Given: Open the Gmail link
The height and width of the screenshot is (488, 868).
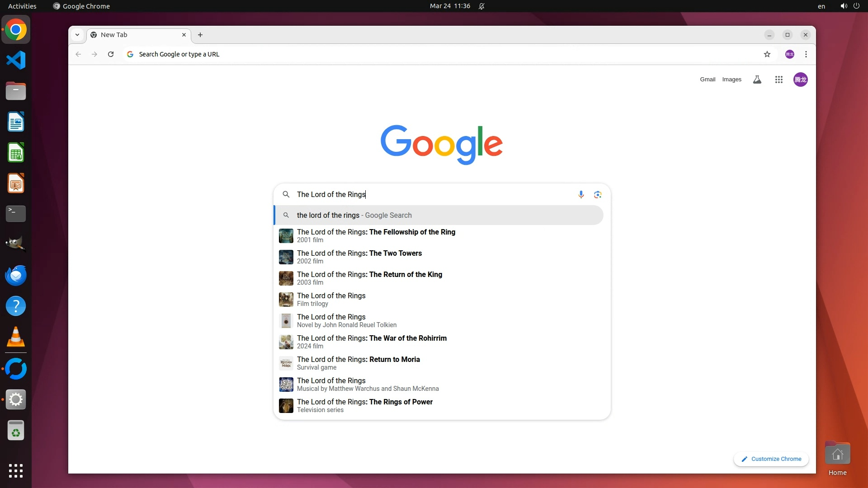Looking at the screenshot, I should click(x=708, y=80).
